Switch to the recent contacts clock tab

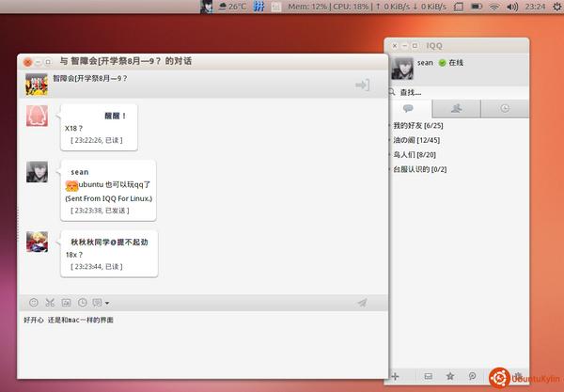pos(505,108)
